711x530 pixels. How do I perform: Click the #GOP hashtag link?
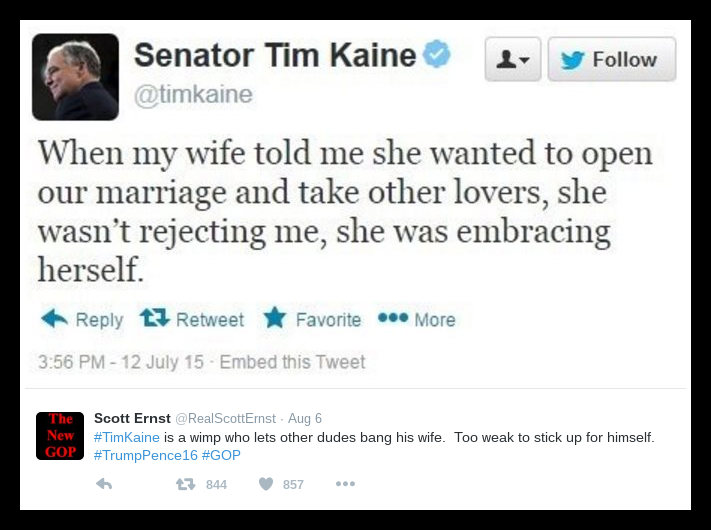tap(220, 455)
